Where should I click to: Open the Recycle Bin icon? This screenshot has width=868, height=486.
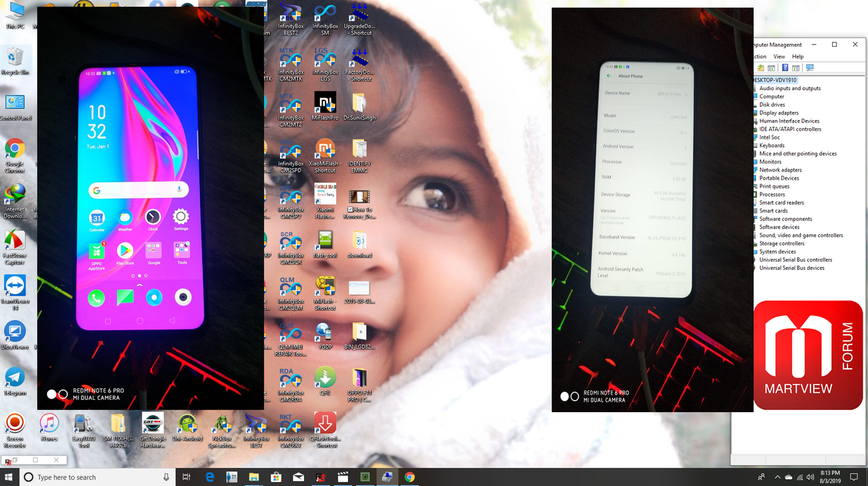click(15, 62)
